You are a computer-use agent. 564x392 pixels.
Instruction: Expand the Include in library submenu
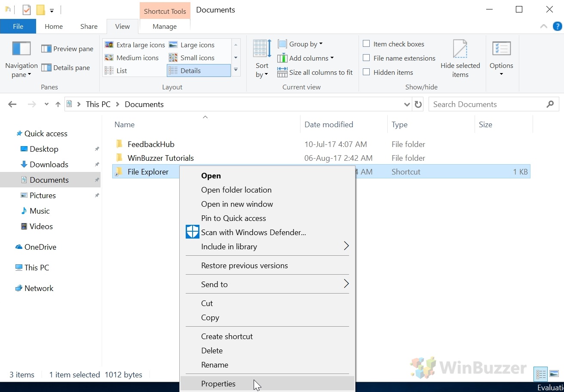267,247
